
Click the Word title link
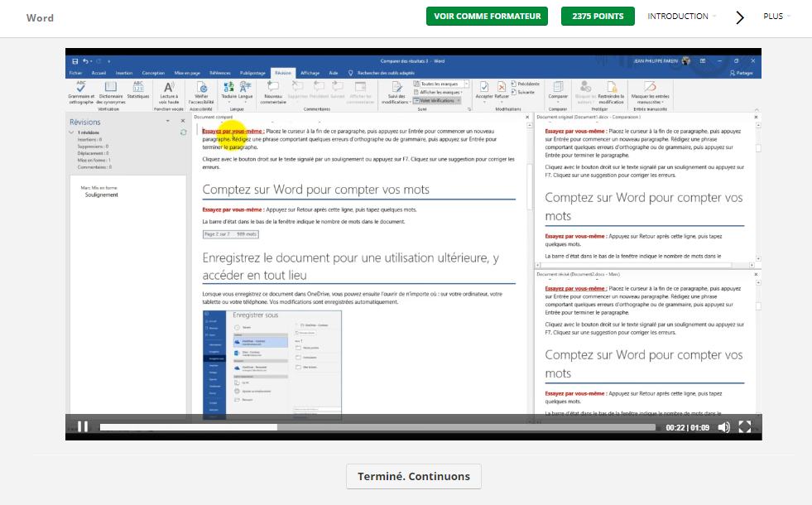[40, 17]
